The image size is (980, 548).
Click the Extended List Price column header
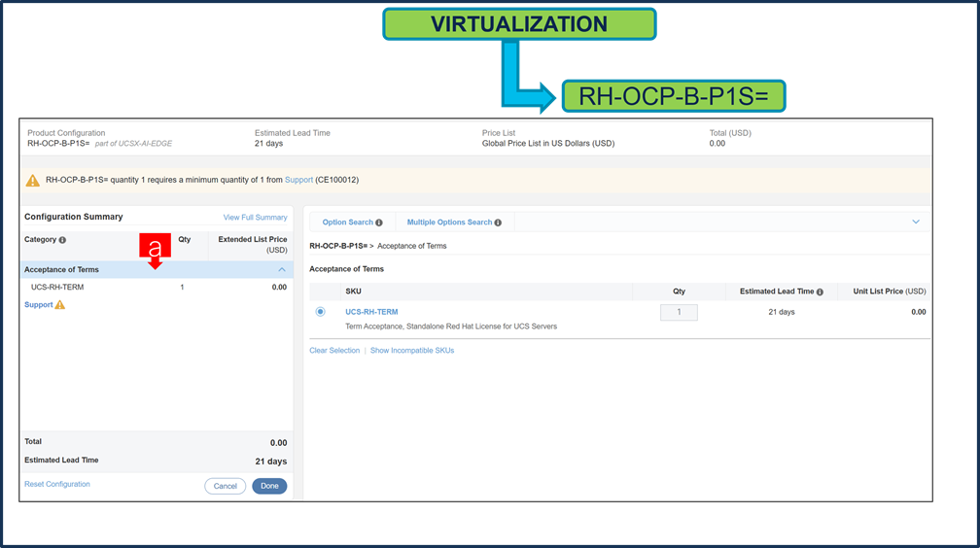[253, 244]
